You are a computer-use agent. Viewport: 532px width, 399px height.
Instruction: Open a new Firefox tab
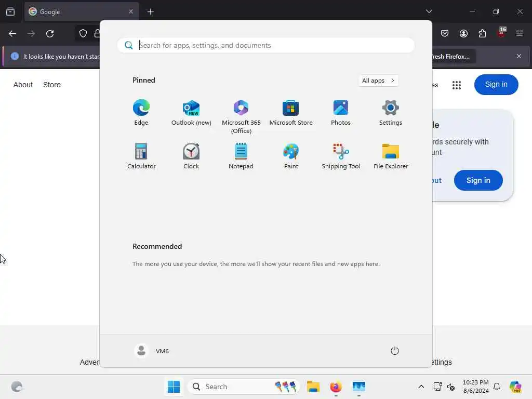[x=151, y=12]
